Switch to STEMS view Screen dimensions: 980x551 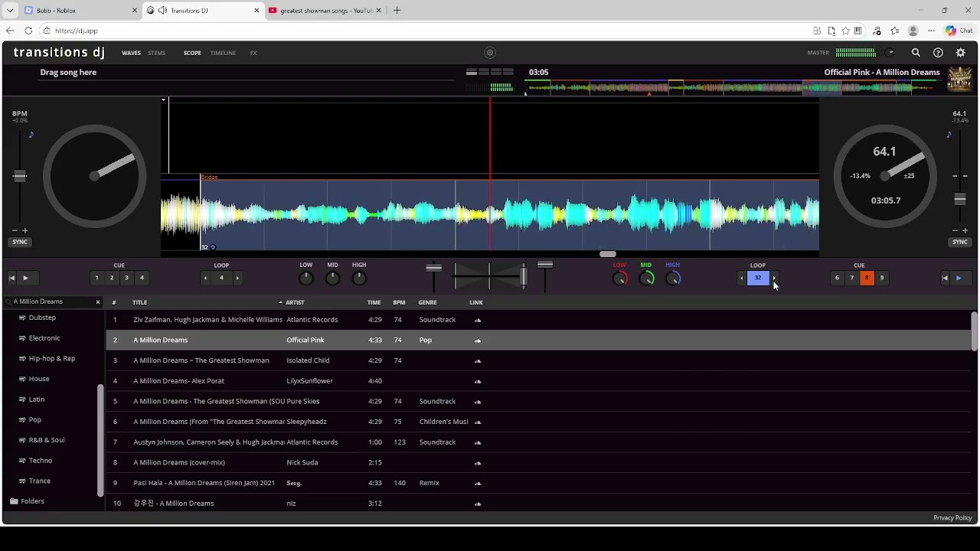coord(157,53)
